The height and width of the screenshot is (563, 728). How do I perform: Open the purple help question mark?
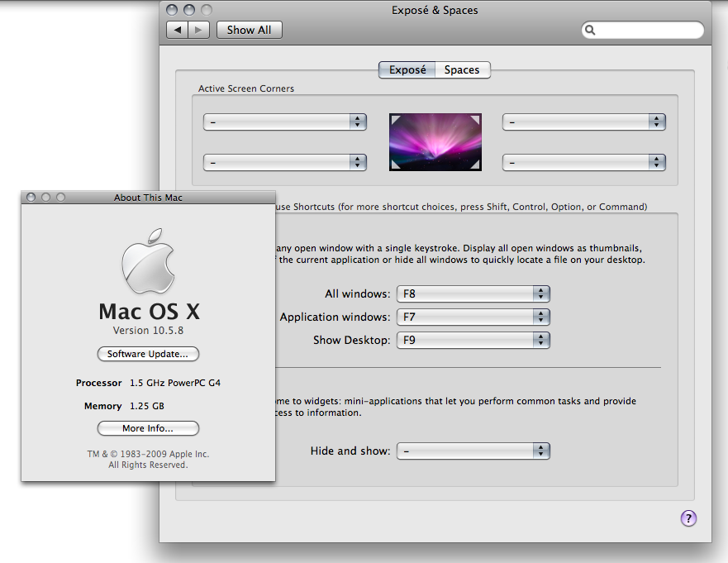tap(688, 518)
